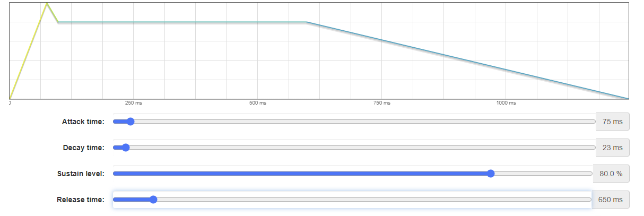Image resolution: width=644 pixels, height=216 pixels.
Task: Click the Sustain level label
Action: click(81, 174)
